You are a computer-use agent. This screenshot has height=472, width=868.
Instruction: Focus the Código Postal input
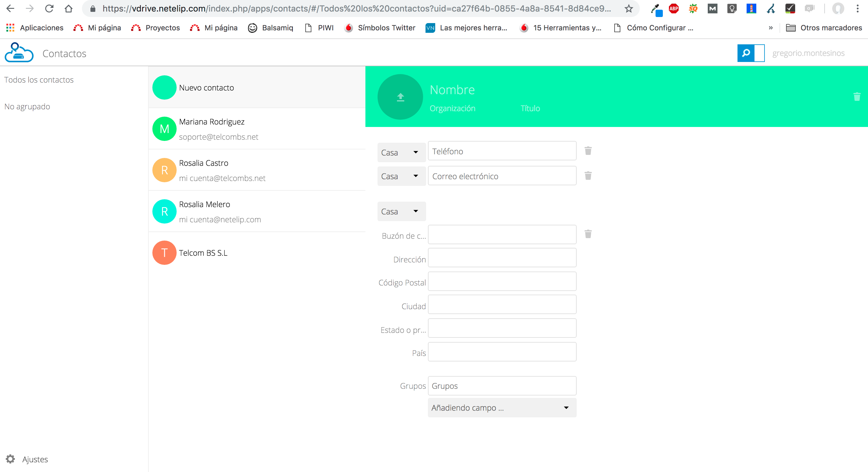coord(502,281)
